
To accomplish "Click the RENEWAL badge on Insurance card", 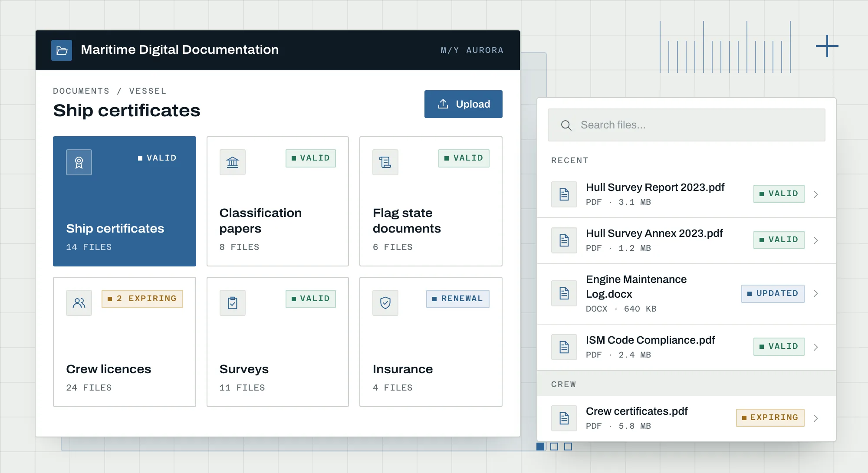I will point(458,299).
